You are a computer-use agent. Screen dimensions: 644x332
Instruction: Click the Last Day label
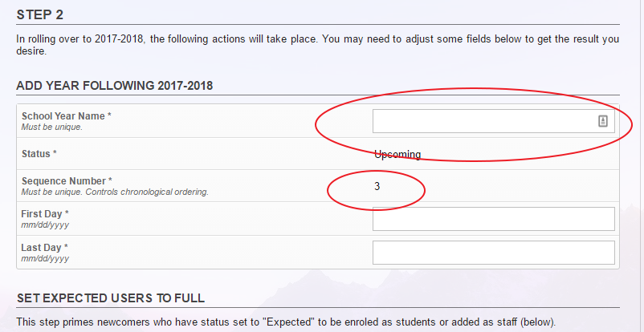click(44, 248)
